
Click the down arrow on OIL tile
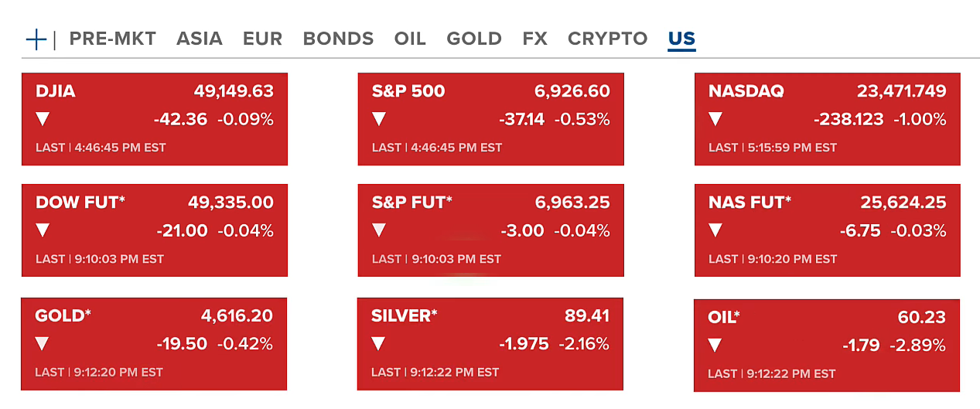[715, 346]
